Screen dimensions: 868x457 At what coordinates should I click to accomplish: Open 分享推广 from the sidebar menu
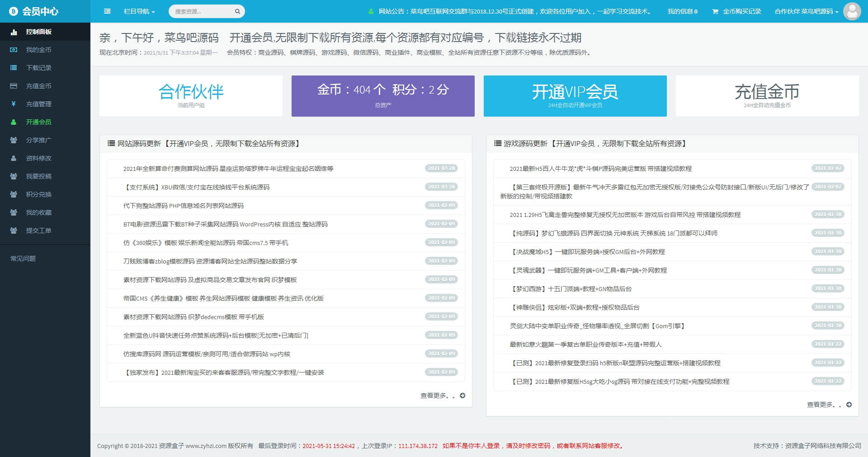pyautogui.click(x=38, y=140)
